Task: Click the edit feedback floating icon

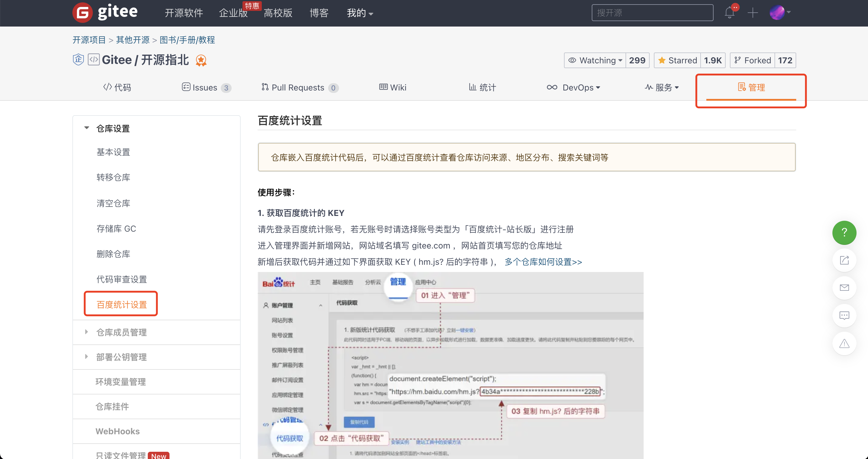Action: pos(844,260)
